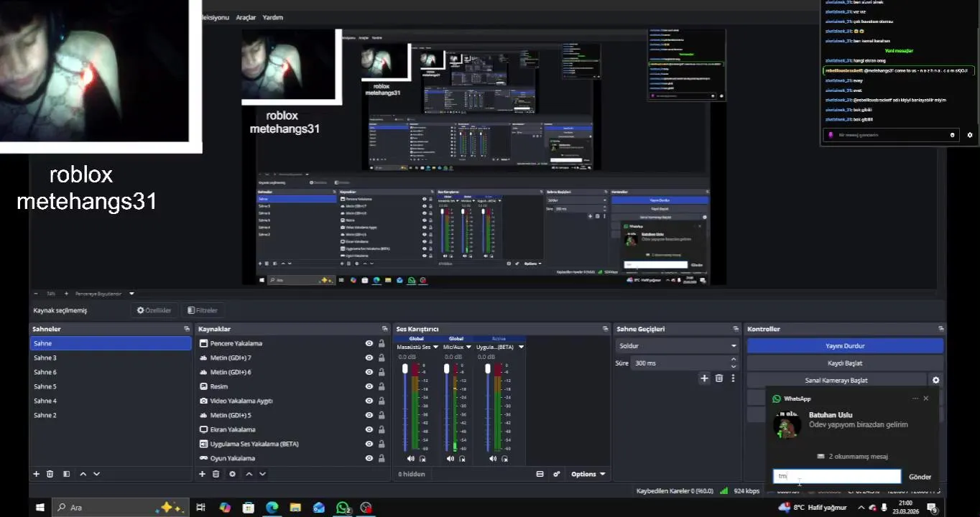The image size is (980, 517).
Task: Send the WhatsApp reply with Gönder
Action: [920, 477]
